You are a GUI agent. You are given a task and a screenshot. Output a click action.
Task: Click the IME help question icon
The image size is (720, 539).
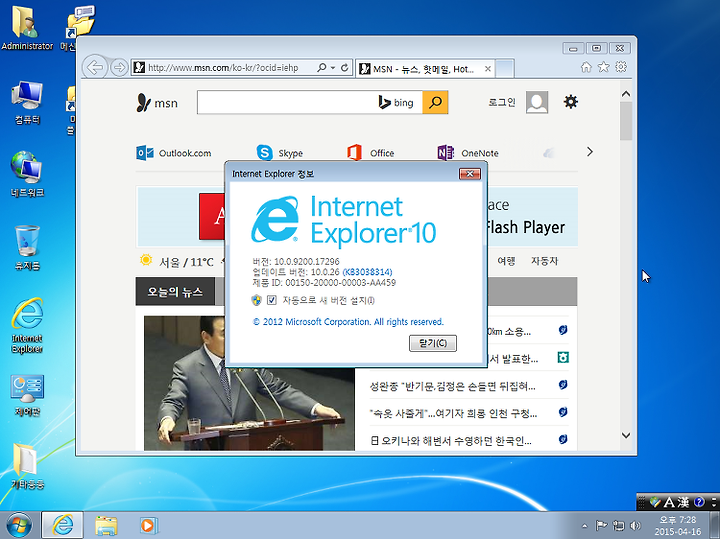699,502
